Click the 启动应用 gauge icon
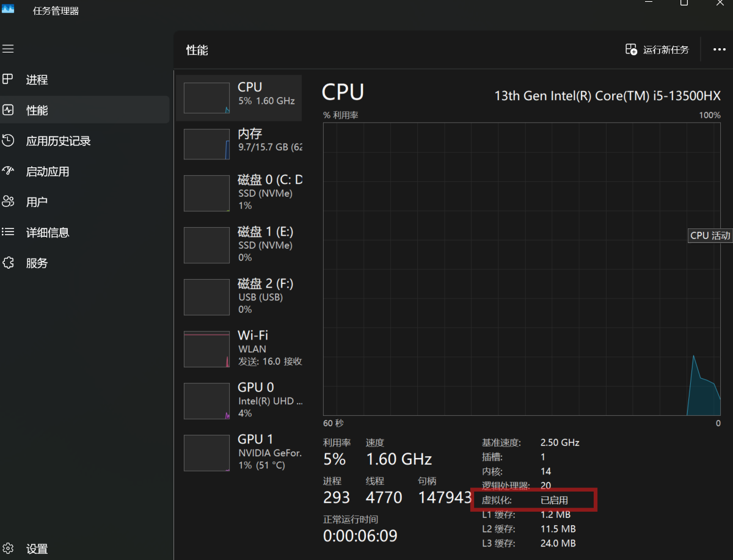This screenshot has height=560, width=733. [8, 171]
